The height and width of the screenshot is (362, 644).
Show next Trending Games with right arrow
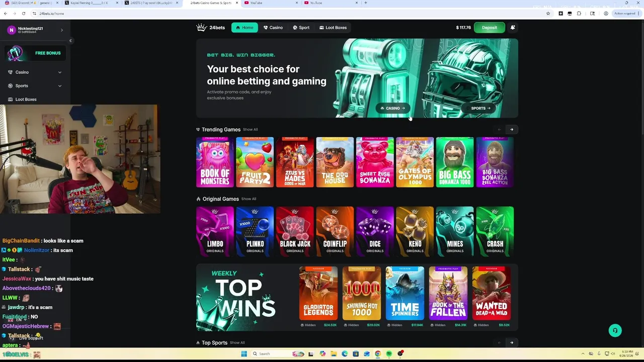(x=512, y=130)
